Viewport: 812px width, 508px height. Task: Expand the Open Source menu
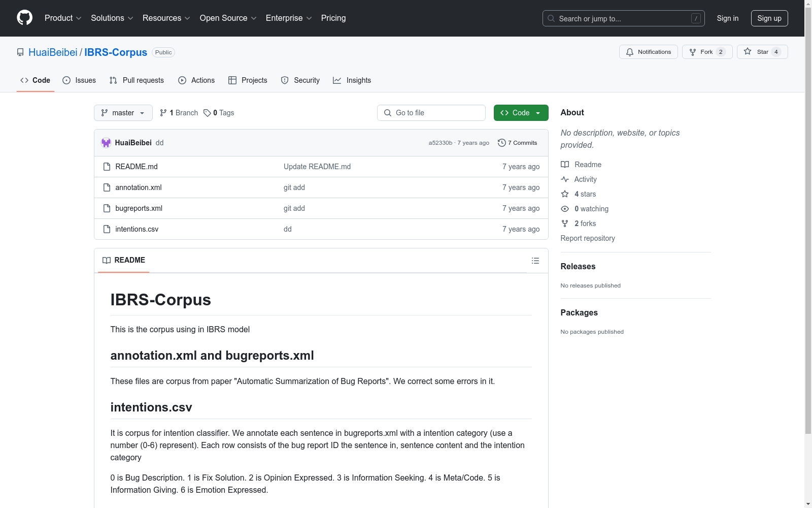coord(228,18)
